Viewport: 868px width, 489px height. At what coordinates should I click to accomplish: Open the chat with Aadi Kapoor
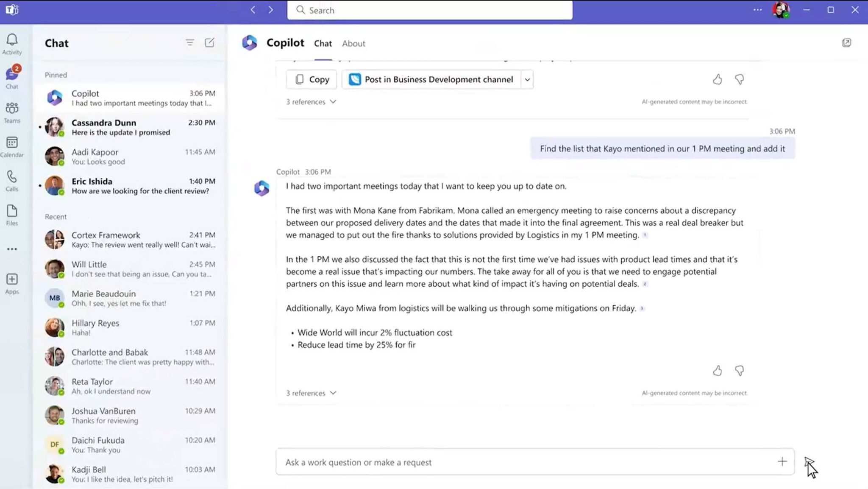pos(129,156)
